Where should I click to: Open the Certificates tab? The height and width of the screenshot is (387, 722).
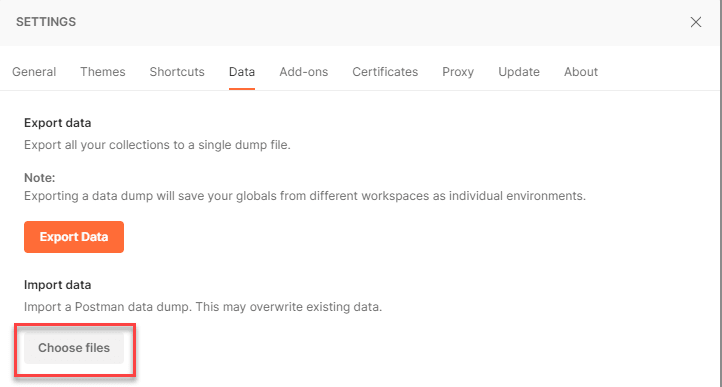pyautogui.click(x=385, y=72)
